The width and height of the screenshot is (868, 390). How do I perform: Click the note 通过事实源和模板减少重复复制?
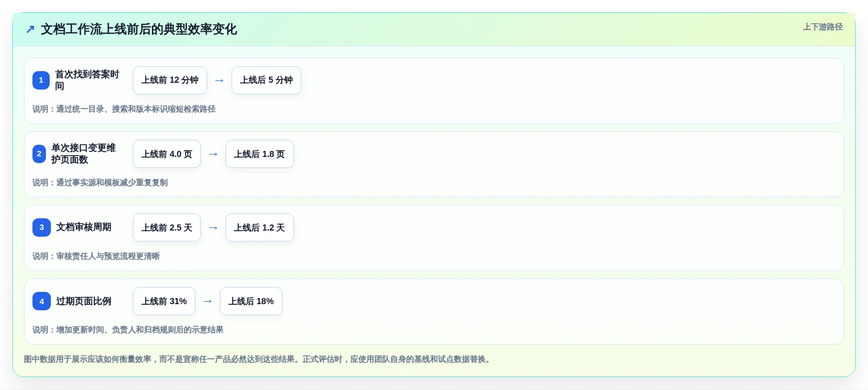click(112, 183)
